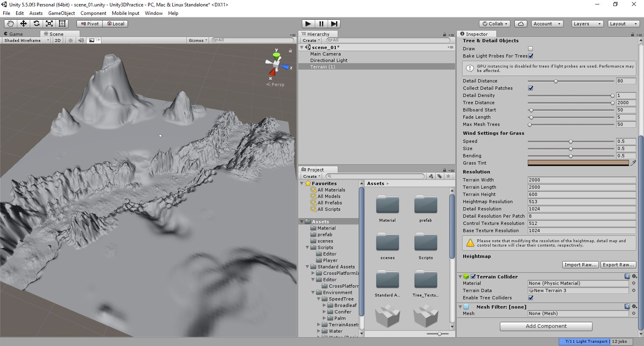
Task: Toggle Bake Light Probes For Trees
Action: click(x=530, y=56)
